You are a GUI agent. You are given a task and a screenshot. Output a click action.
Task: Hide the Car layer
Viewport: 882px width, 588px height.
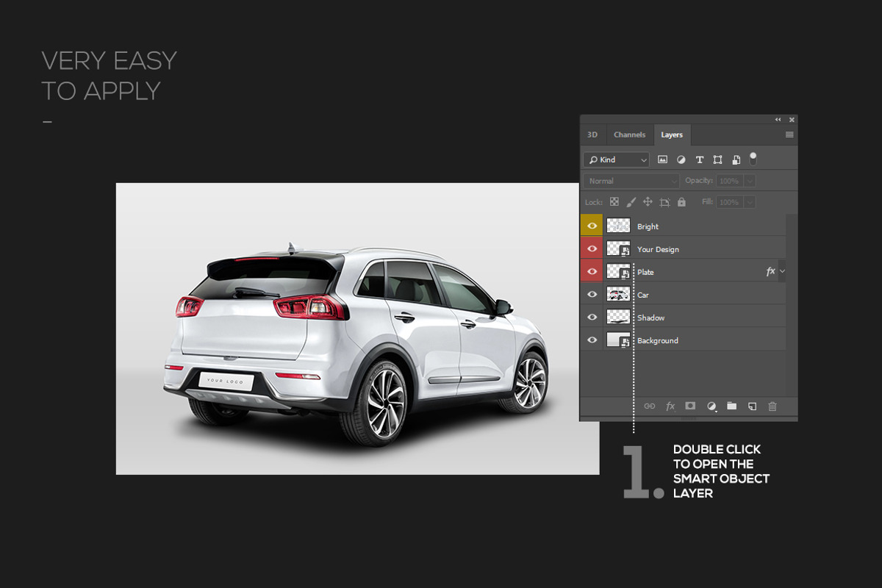pos(592,294)
